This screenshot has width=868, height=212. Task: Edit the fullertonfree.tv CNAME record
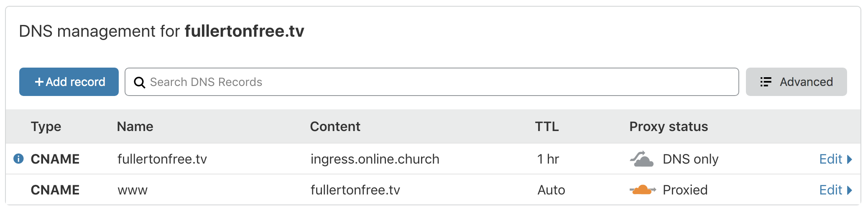(x=830, y=159)
